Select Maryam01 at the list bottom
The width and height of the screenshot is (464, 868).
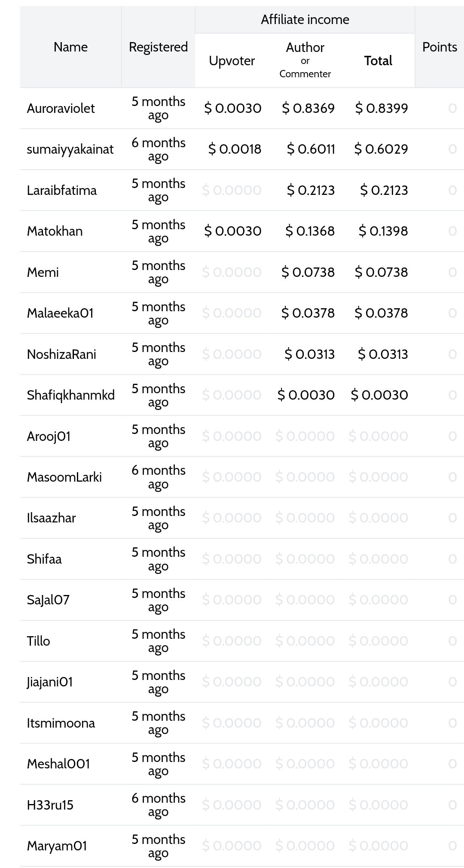click(57, 846)
